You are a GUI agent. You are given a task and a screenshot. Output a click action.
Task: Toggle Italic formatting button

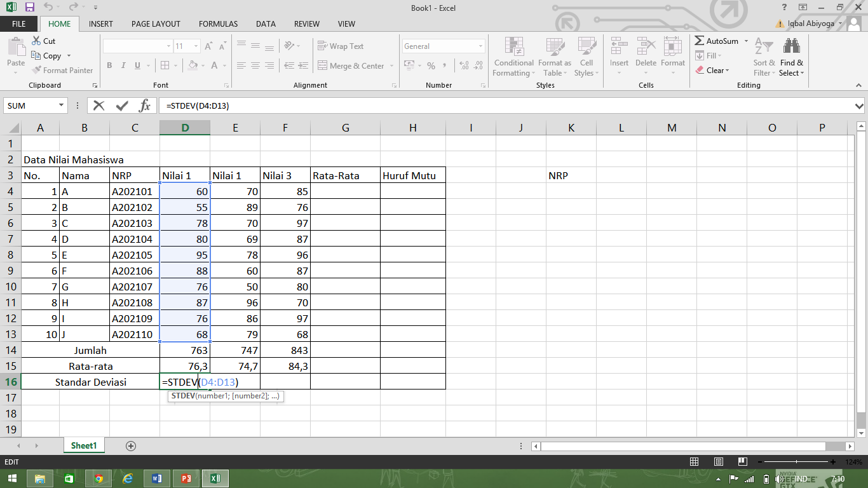[x=124, y=65]
